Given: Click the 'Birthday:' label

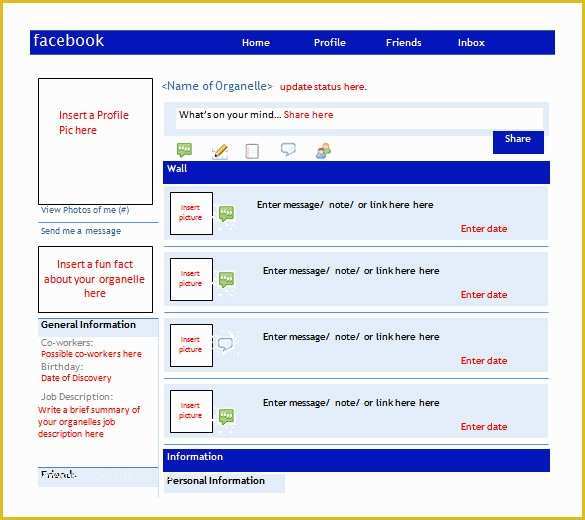Looking at the screenshot, I should tap(62, 367).
